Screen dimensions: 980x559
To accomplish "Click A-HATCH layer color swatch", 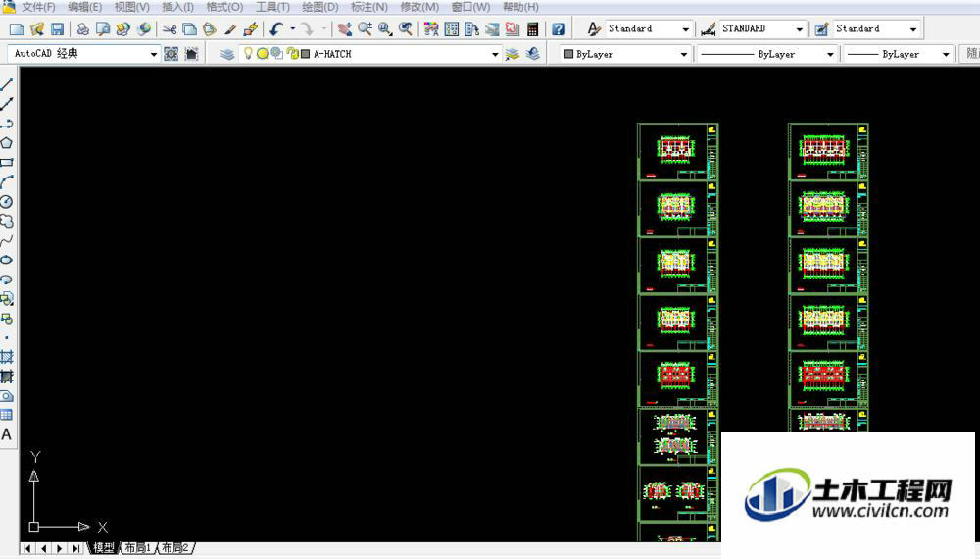I will (305, 54).
